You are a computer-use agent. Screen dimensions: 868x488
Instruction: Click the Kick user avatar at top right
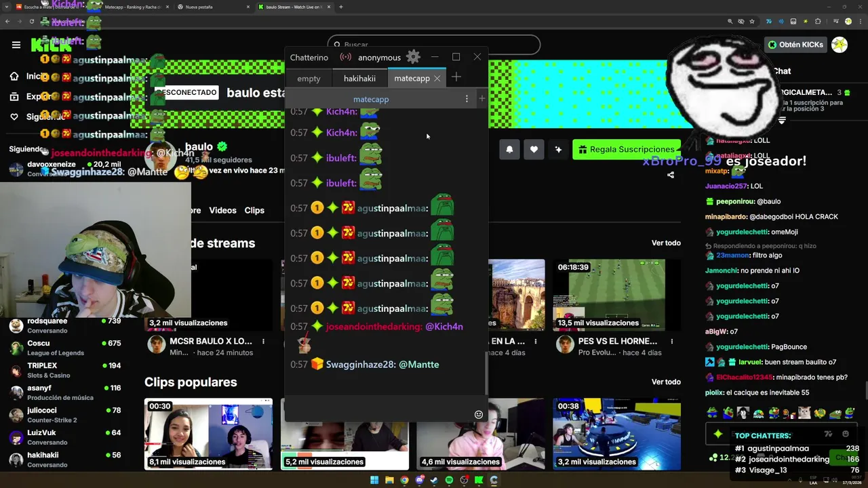point(840,45)
